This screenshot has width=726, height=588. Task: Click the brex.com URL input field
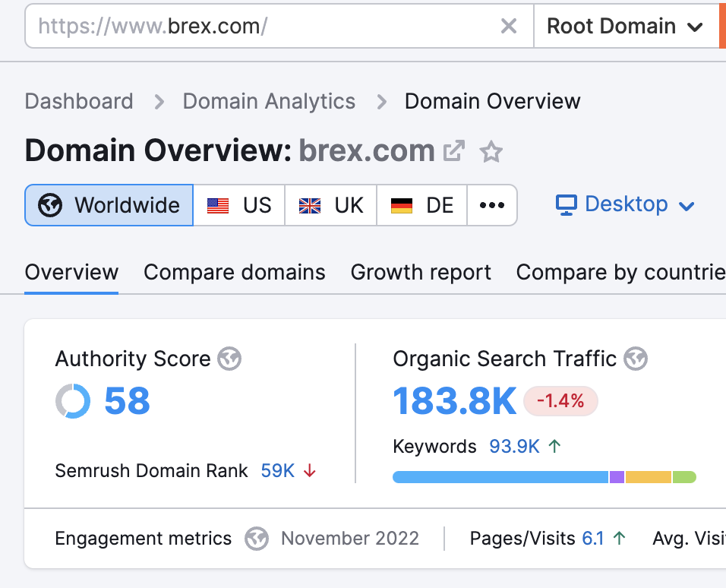tap(279, 26)
